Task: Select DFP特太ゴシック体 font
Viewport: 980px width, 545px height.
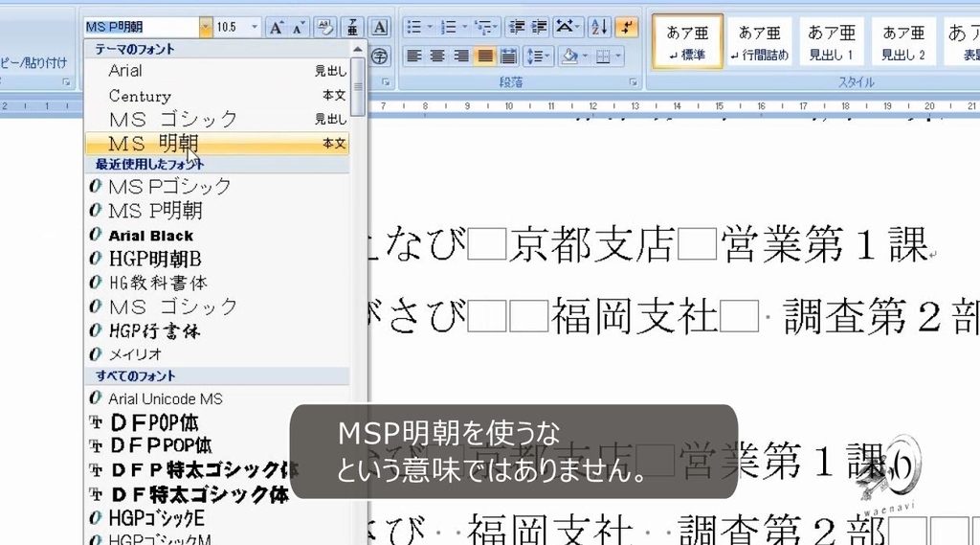Action: pos(217,470)
